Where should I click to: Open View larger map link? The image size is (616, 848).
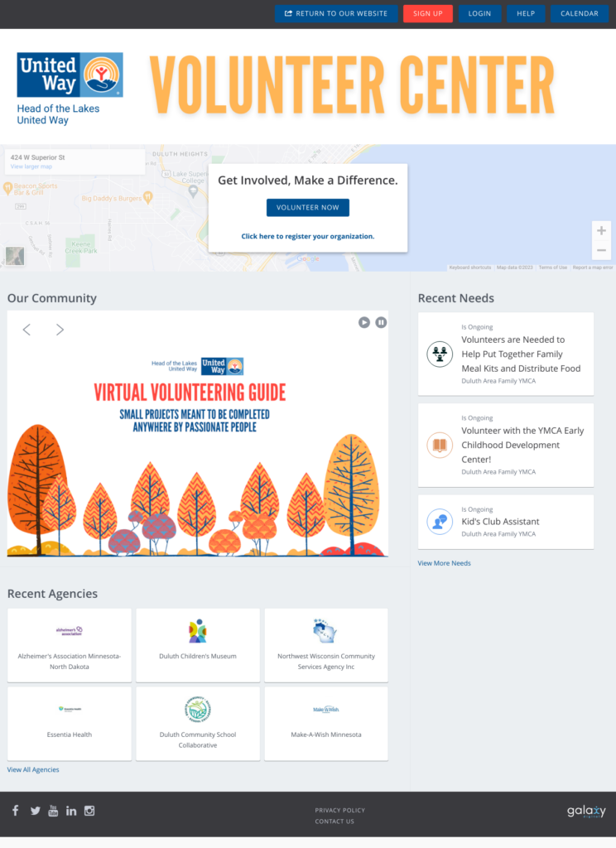[x=31, y=166]
